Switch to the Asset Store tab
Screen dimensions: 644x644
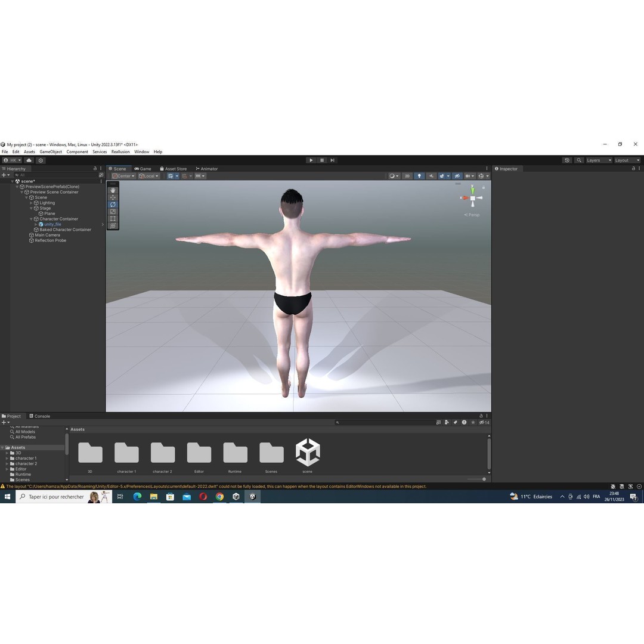click(174, 168)
